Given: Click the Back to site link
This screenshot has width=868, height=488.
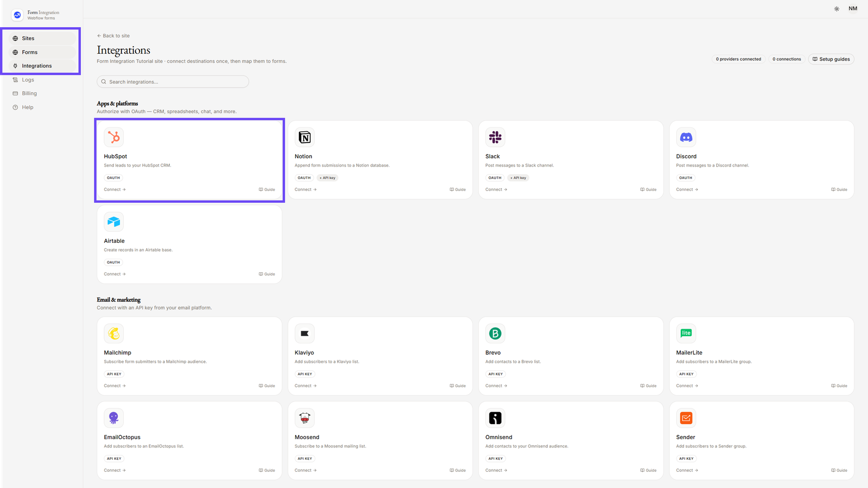Looking at the screenshot, I should (x=113, y=36).
